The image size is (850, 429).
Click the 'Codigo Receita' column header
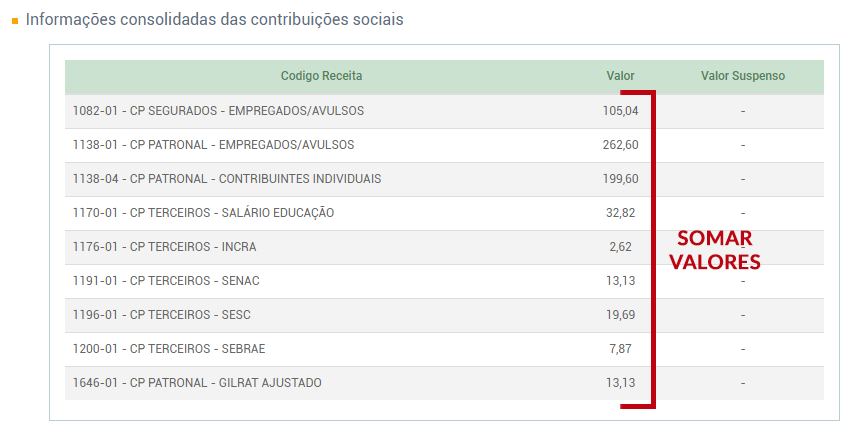tap(321, 76)
